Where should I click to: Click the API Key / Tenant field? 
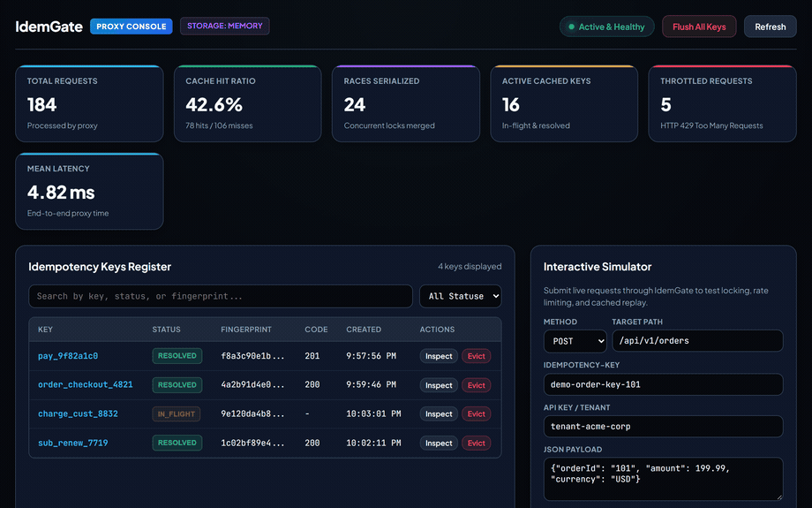[664, 426]
